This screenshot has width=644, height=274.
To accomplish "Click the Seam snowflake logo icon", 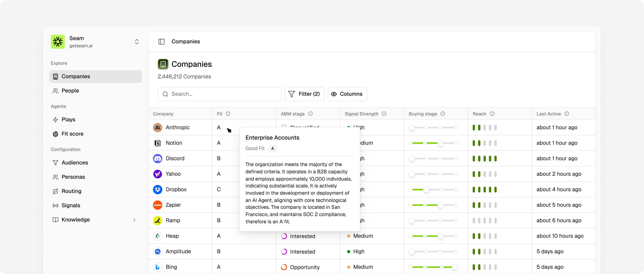I will click(58, 42).
